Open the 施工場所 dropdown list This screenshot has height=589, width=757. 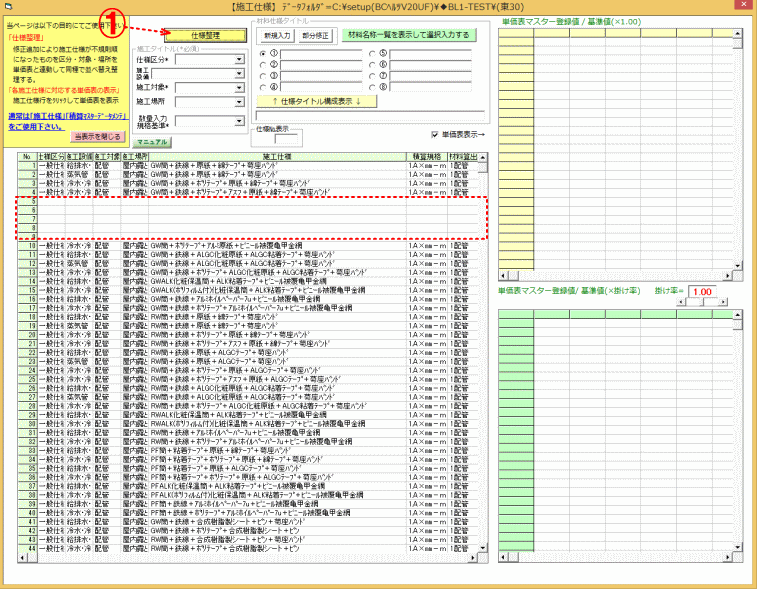coord(240,102)
